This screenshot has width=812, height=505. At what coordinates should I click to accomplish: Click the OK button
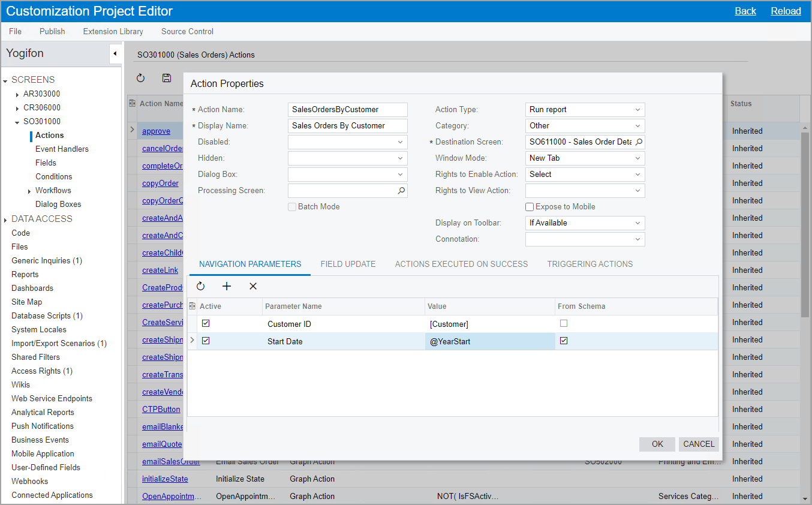click(657, 444)
